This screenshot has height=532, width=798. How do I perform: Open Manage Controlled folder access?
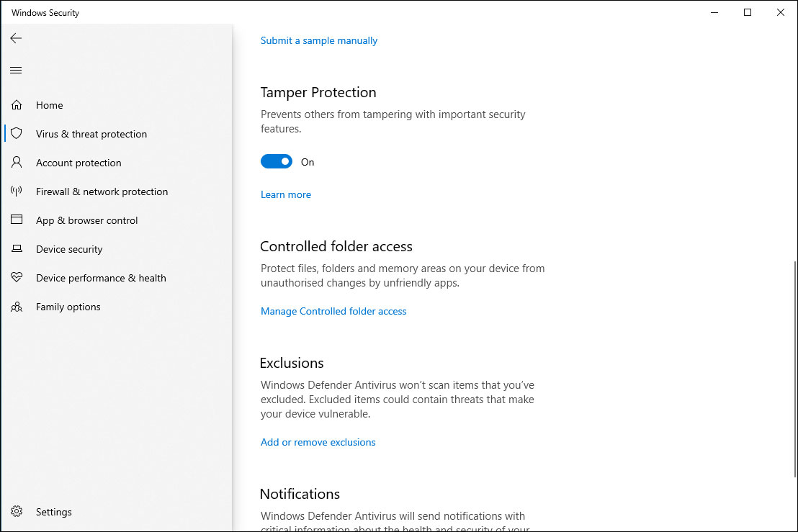(333, 311)
